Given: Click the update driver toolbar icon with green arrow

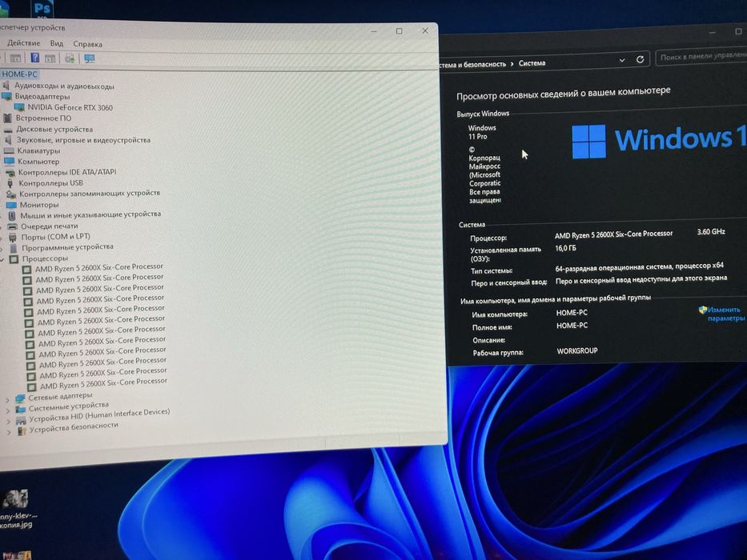Looking at the screenshot, I should [70, 58].
